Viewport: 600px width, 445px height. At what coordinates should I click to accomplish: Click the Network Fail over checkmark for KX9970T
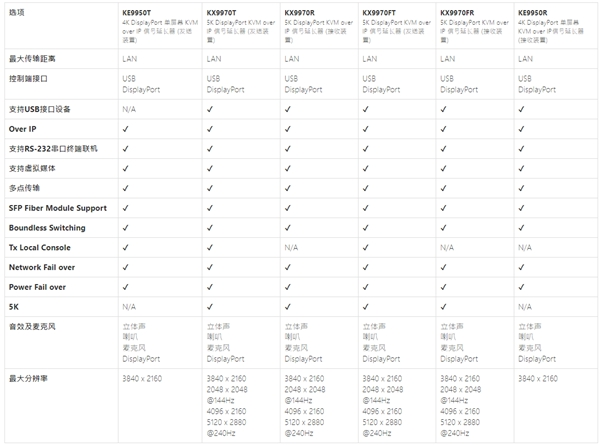coord(210,267)
